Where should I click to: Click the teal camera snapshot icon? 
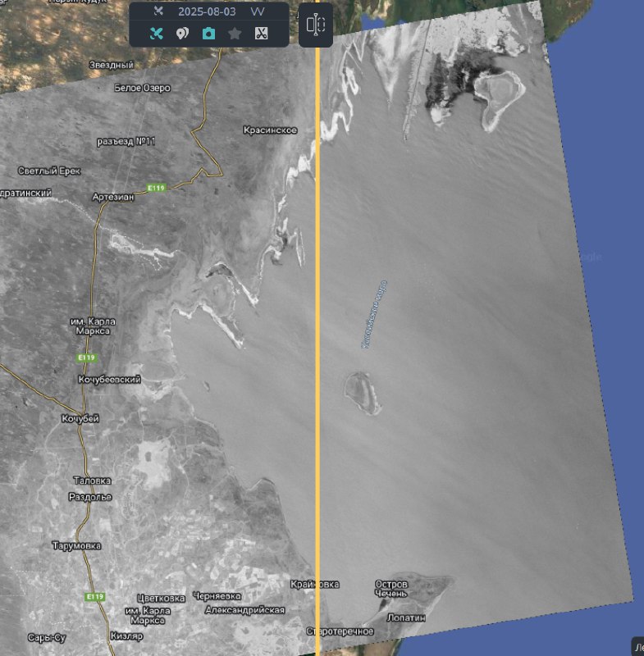208,34
